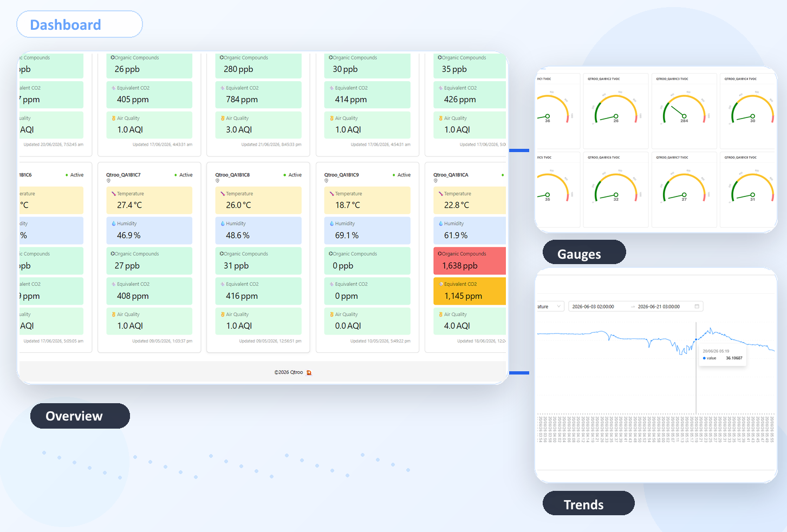Click 'Updated 10/05/2026, 5:49:22 pm' timestamp
The image size is (787, 532).
pyautogui.click(x=380, y=341)
